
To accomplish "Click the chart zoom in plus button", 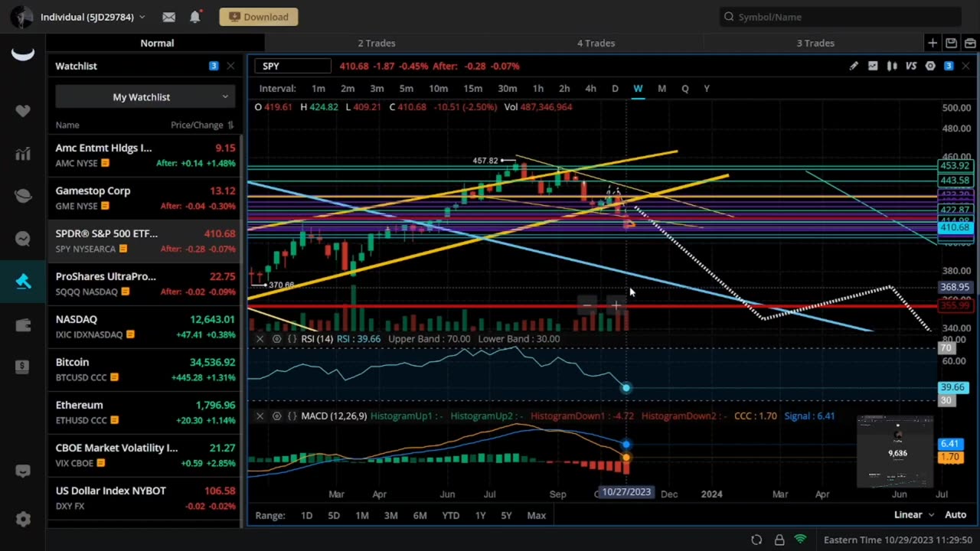I will [616, 306].
